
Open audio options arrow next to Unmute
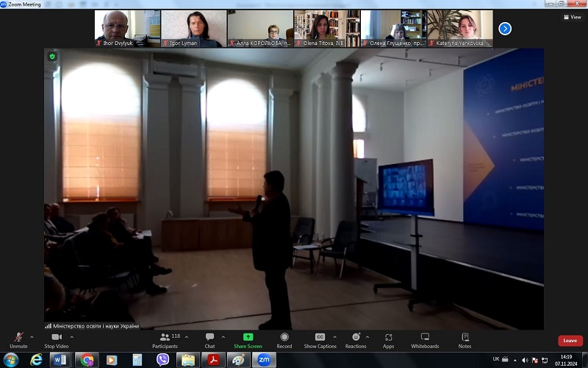click(x=32, y=337)
